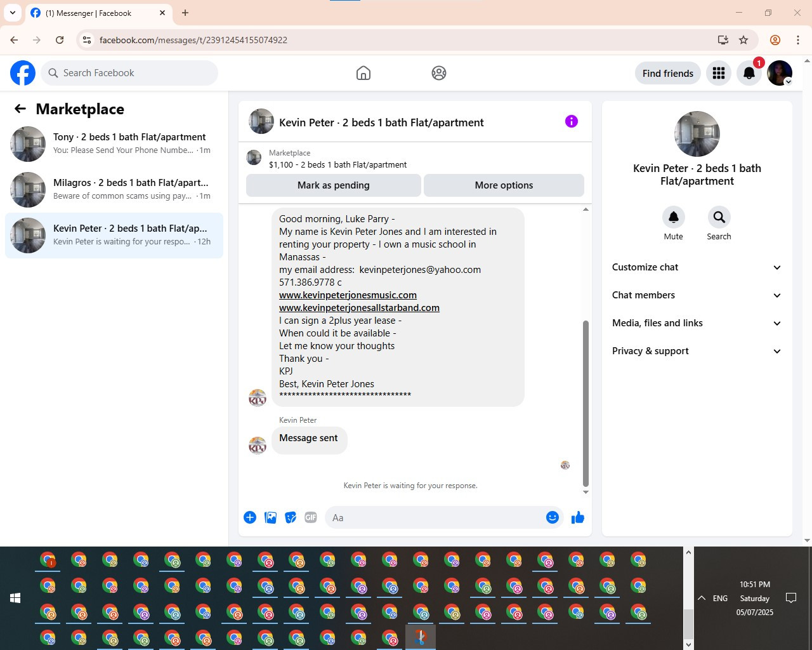Open Chrome three-dot menu
Screen dimensions: 812x650
click(798, 40)
